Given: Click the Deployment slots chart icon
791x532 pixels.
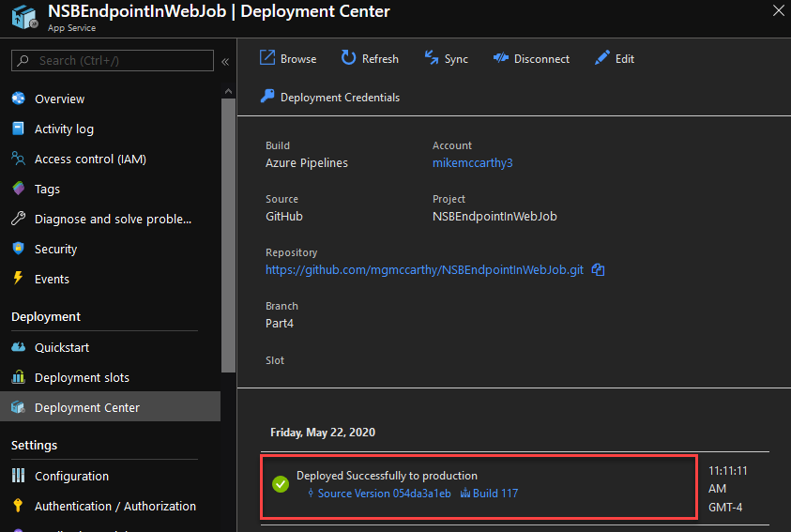Looking at the screenshot, I should (x=18, y=376).
